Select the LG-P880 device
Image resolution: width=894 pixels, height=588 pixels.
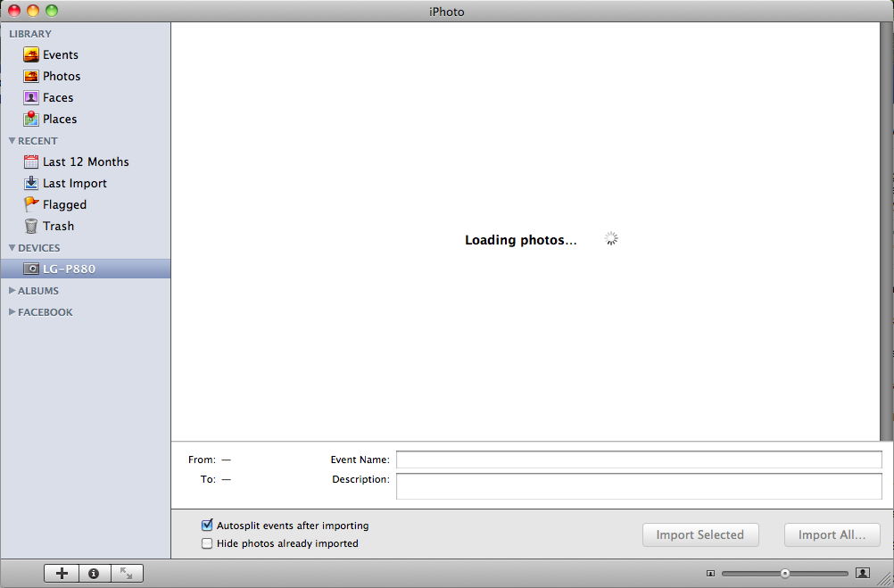[x=69, y=269]
